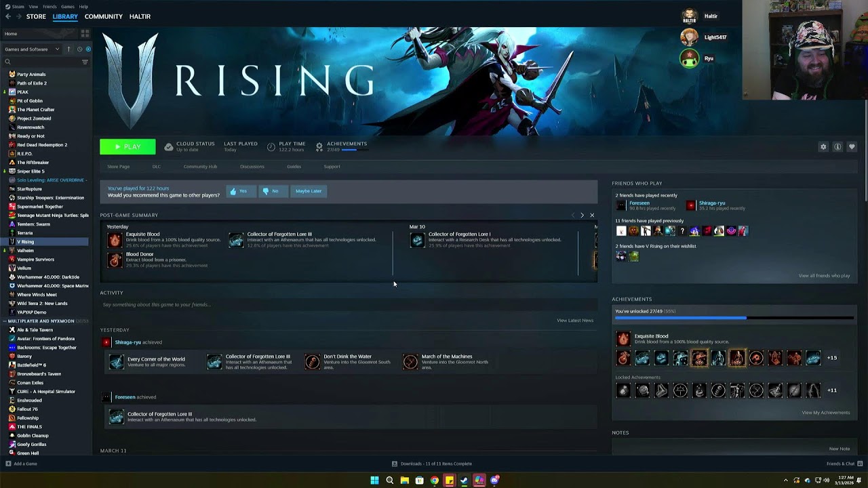Expand the Games and Software dropdown
The image size is (868, 488).
[32, 49]
